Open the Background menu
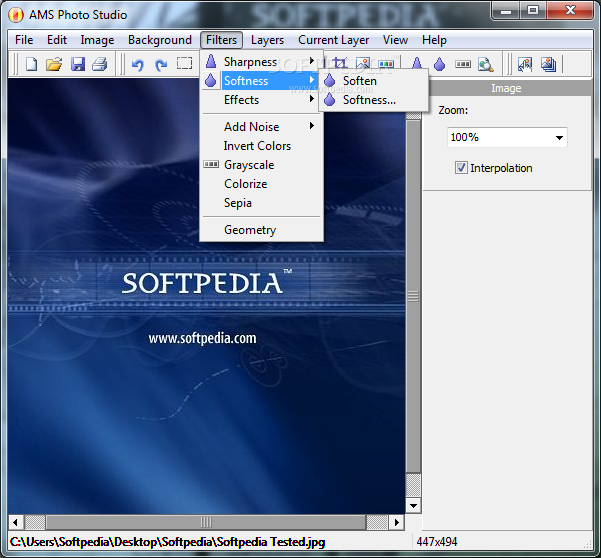The image size is (601, 558). pyautogui.click(x=160, y=40)
